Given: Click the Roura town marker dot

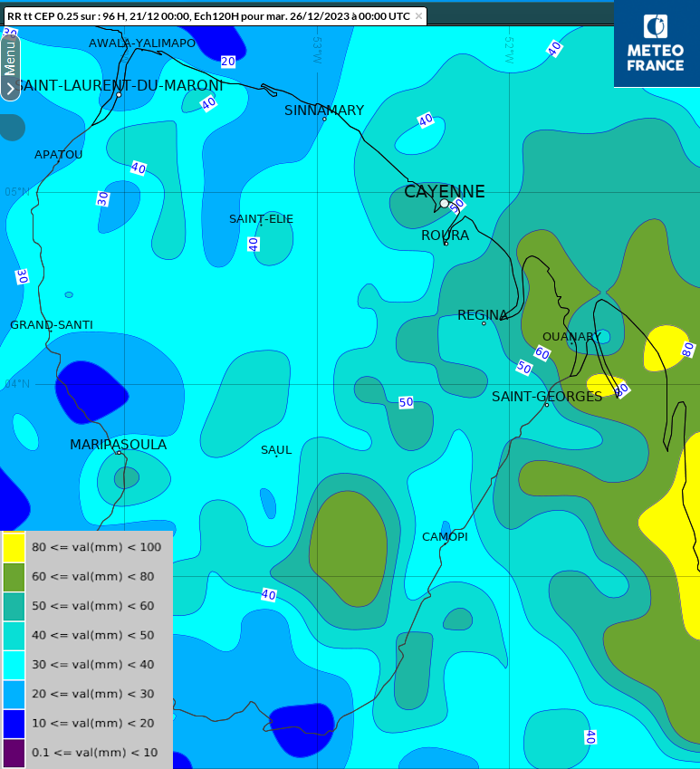Looking at the screenshot, I should [446, 243].
